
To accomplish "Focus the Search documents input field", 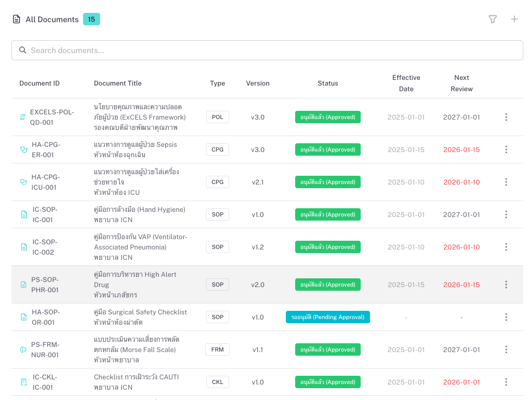I will 267,50.
